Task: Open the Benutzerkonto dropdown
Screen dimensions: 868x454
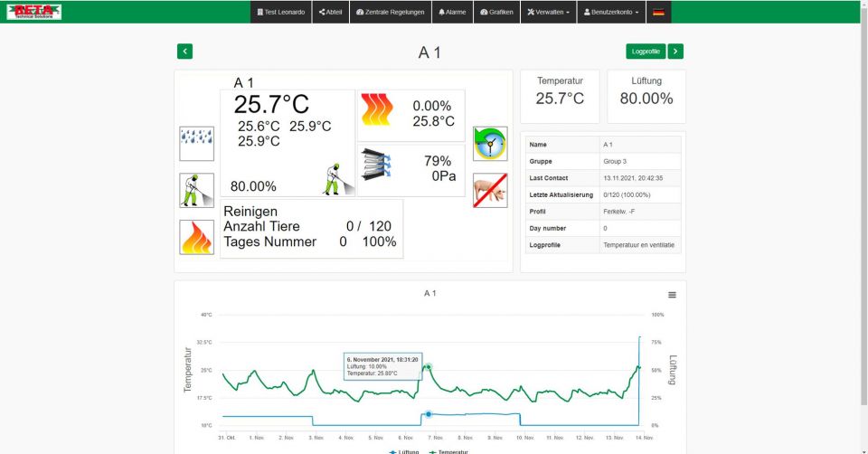Action: point(611,13)
